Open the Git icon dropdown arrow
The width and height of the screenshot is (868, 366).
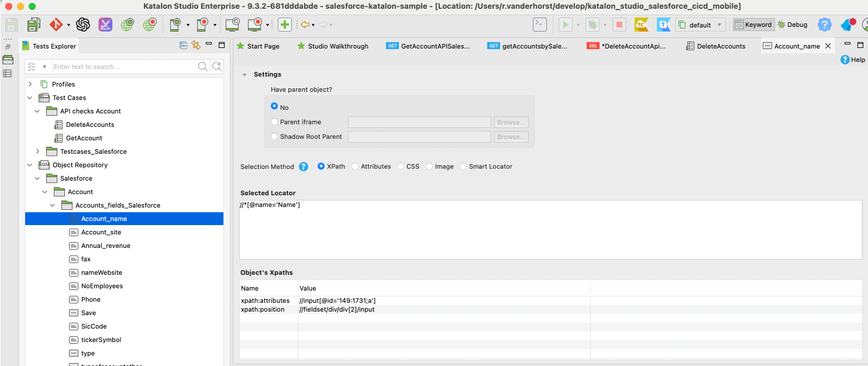pos(68,25)
